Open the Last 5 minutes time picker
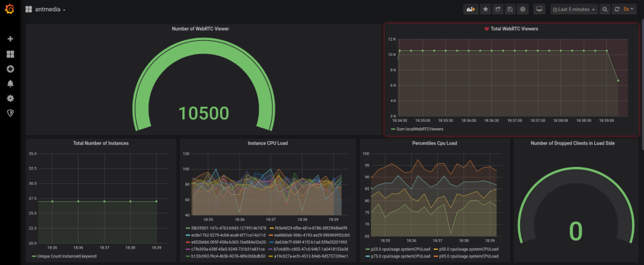The image size is (644, 265). tap(574, 9)
